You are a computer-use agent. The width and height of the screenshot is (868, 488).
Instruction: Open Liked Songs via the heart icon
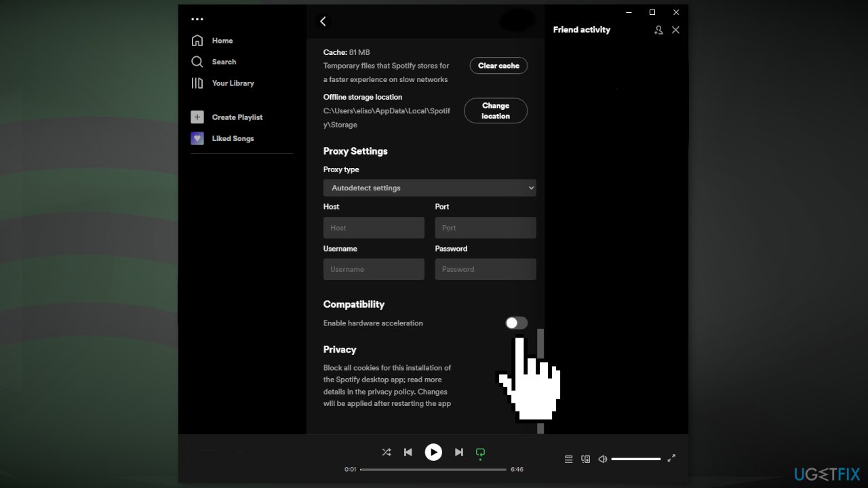(x=197, y=138)
